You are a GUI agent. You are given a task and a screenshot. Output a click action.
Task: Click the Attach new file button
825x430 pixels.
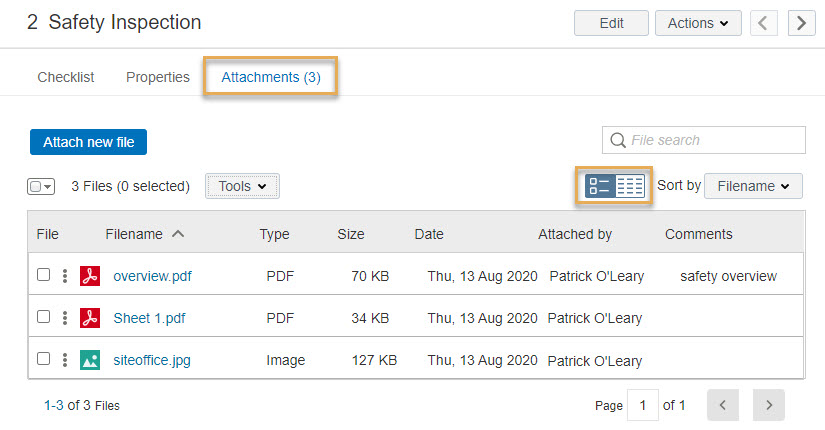tap(88, 142)
